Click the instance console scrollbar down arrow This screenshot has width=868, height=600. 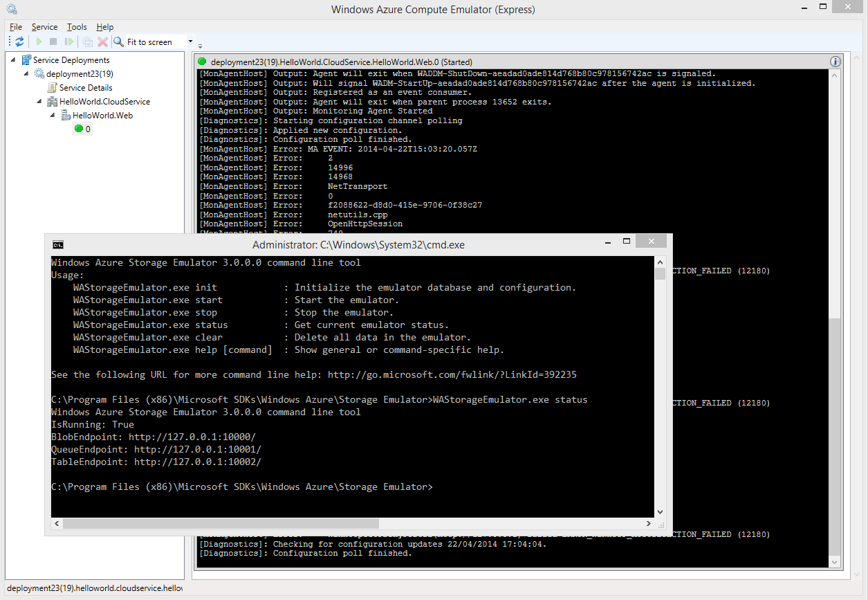pyautogui.click(x=835, y=563)
